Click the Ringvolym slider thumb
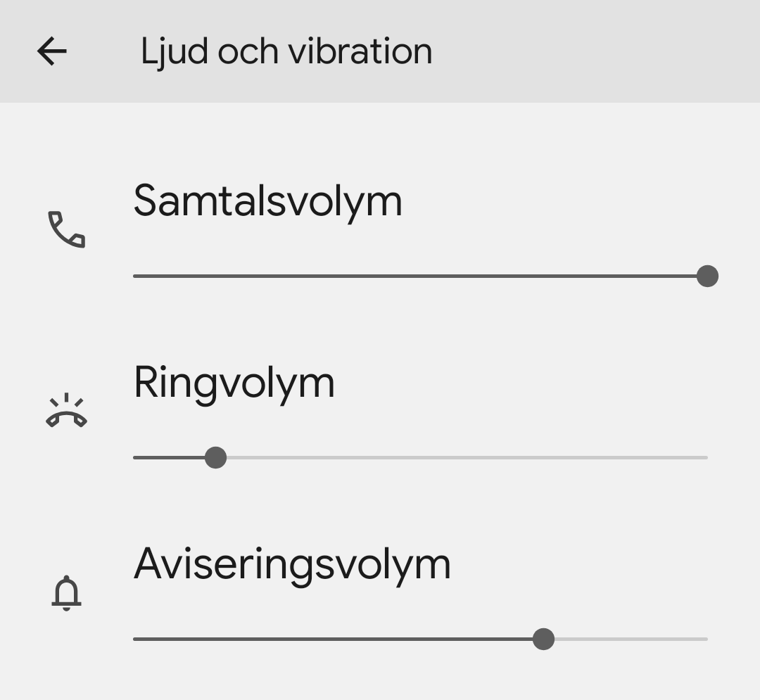Image resolution: width=760 pixels, height=700 pixels. (x=217, y=458)
